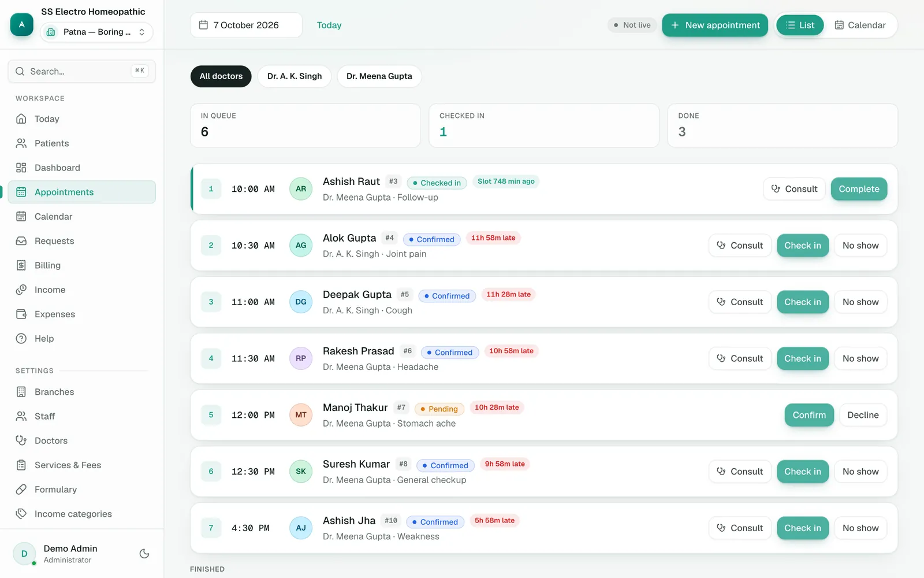Expand Patna branch selector
Viewport: 924px width, 578px height.
pos(96,32)
